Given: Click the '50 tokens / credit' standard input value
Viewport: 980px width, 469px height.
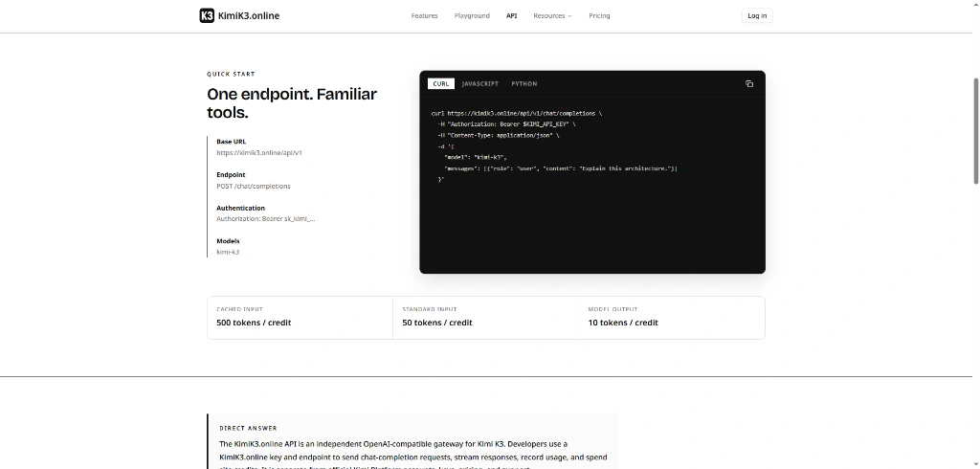Looking at the screenshot, I should pos(436,323).
